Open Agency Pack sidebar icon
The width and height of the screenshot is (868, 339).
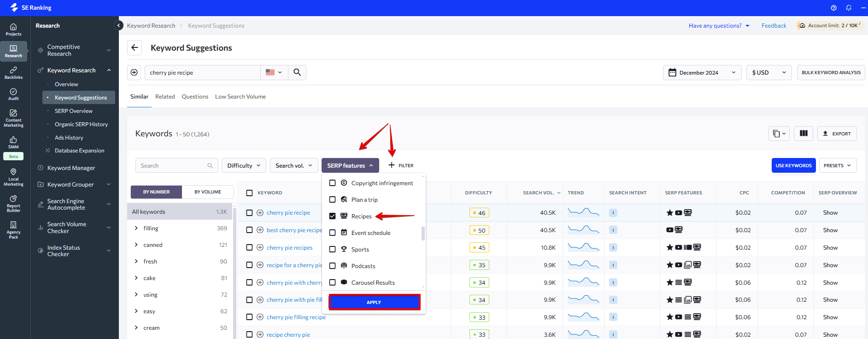click(13, 229)
